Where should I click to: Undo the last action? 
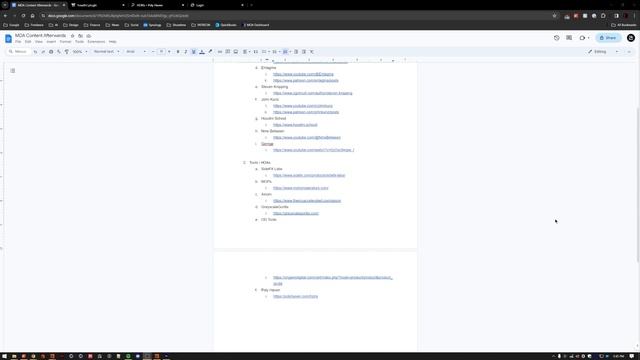pyautogui.click(x=35, y=52)
